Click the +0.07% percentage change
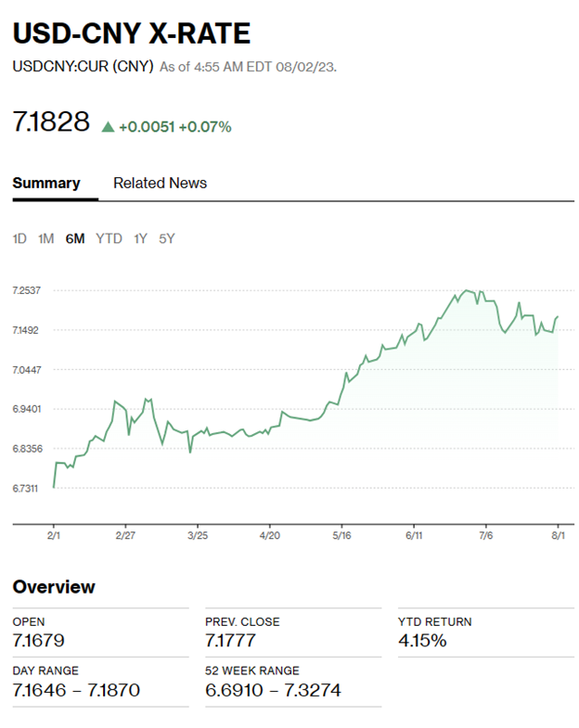The image size is (579, 728). [205, 126]
